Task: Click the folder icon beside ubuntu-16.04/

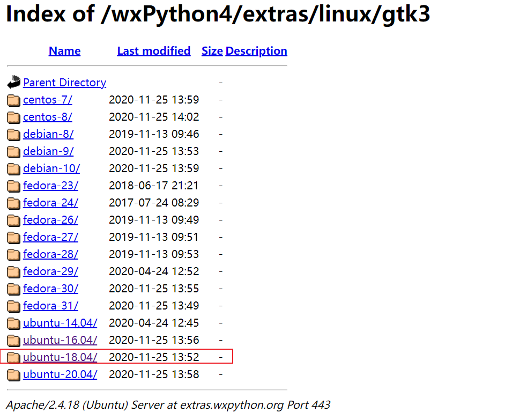Action: coord(14,340)
